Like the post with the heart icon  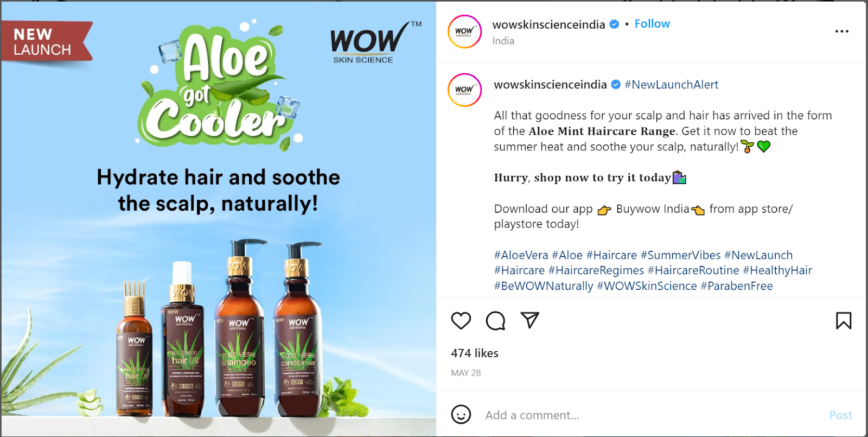461,321
